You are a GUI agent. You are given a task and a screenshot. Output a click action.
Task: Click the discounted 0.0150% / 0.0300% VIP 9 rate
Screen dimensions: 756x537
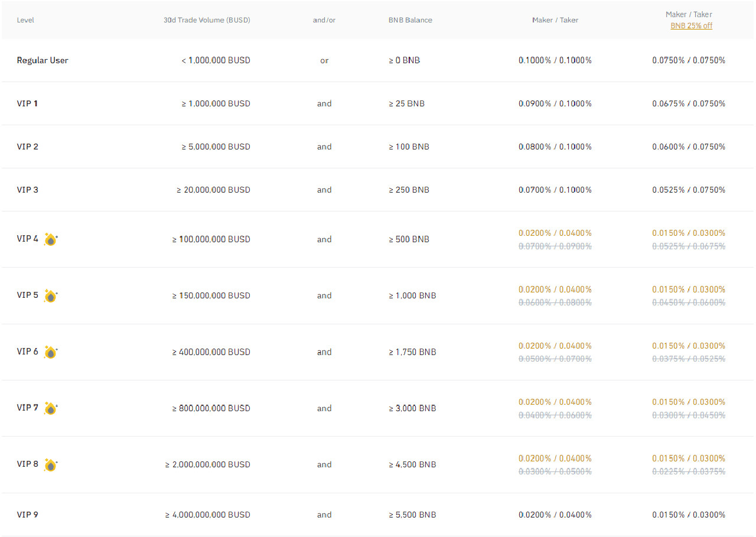click(x=689, y=515)
